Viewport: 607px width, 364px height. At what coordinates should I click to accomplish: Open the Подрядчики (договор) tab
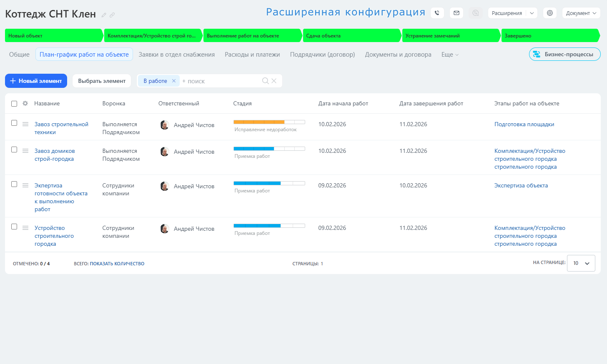click(322, 55)
